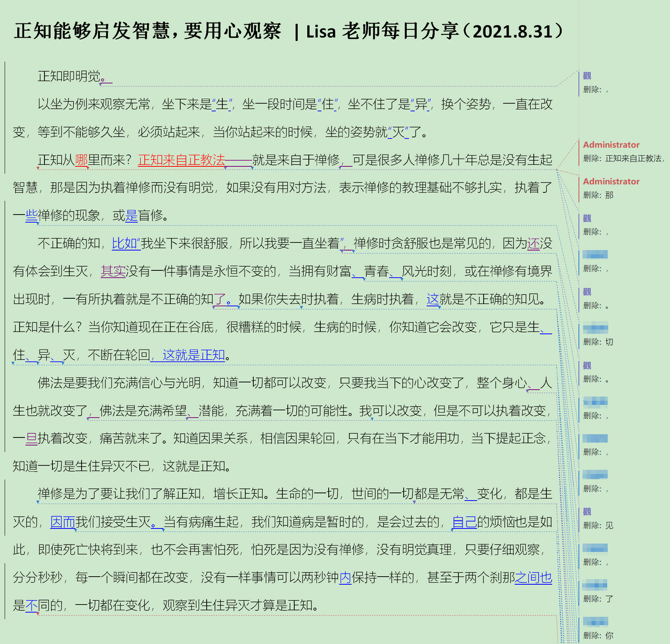The image size is (670, 644).
Task: Click the purple inserted character 旦 in 一旦执着改变
Action: click(31, 438)
